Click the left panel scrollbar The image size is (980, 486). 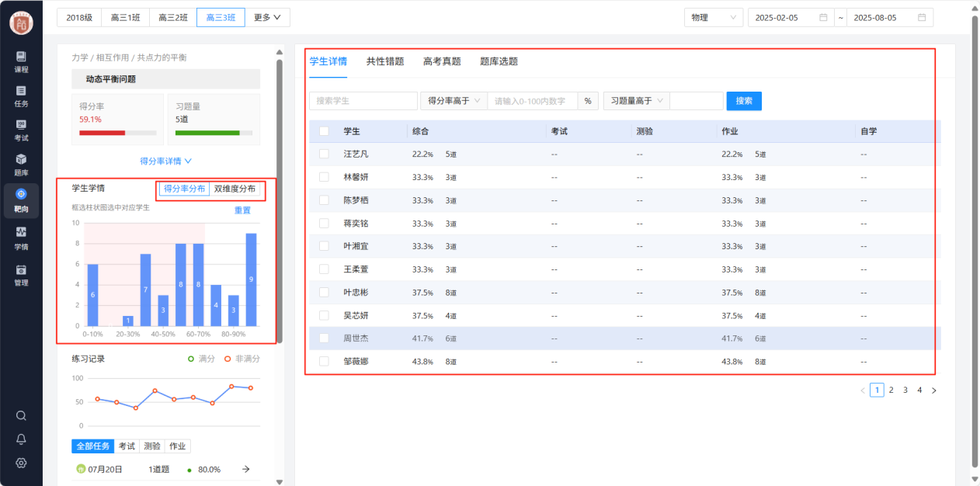click(280, 202)
